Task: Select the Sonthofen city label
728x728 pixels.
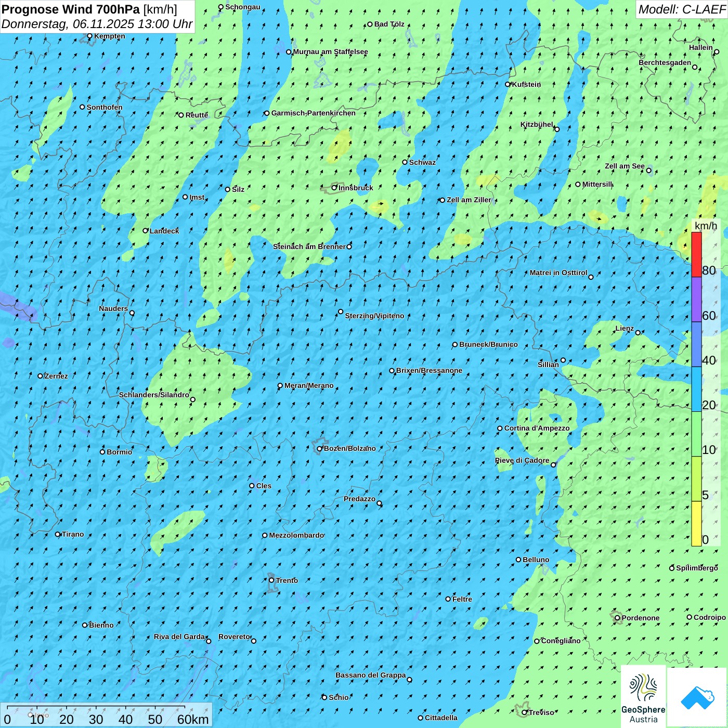Action: (x=105, y=107)
